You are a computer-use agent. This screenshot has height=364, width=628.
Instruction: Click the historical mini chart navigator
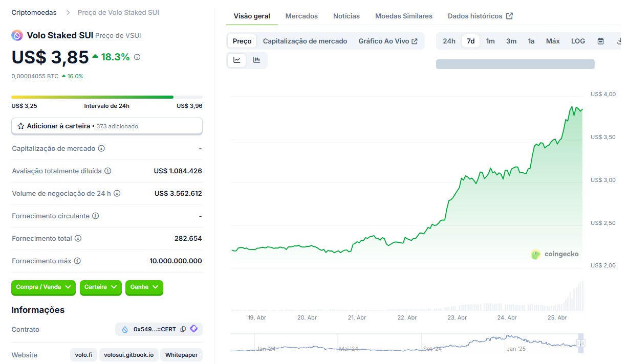408,343
